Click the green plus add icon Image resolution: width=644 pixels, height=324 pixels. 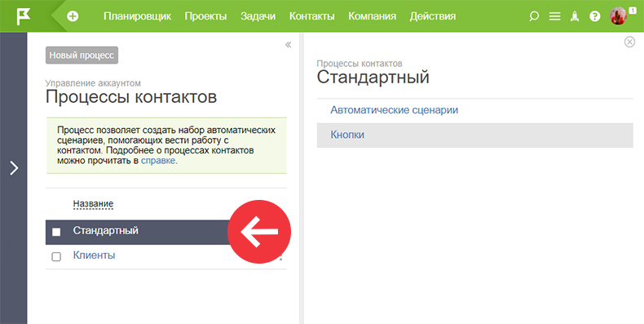pos(73,16)
